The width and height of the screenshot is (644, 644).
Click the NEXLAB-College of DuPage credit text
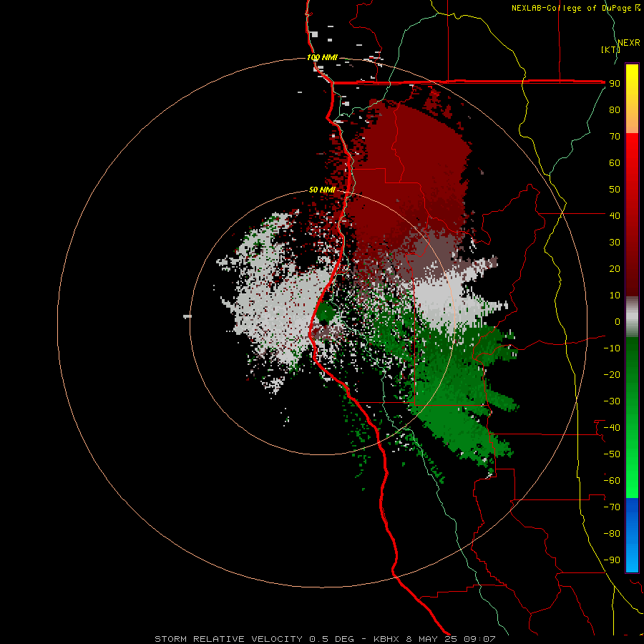click(x=575, y=8)
